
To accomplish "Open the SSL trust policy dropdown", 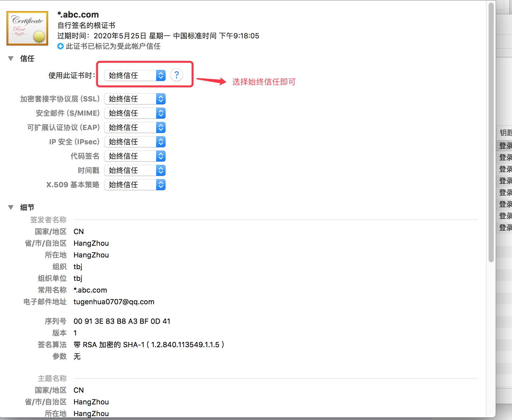I will (135, 99).
